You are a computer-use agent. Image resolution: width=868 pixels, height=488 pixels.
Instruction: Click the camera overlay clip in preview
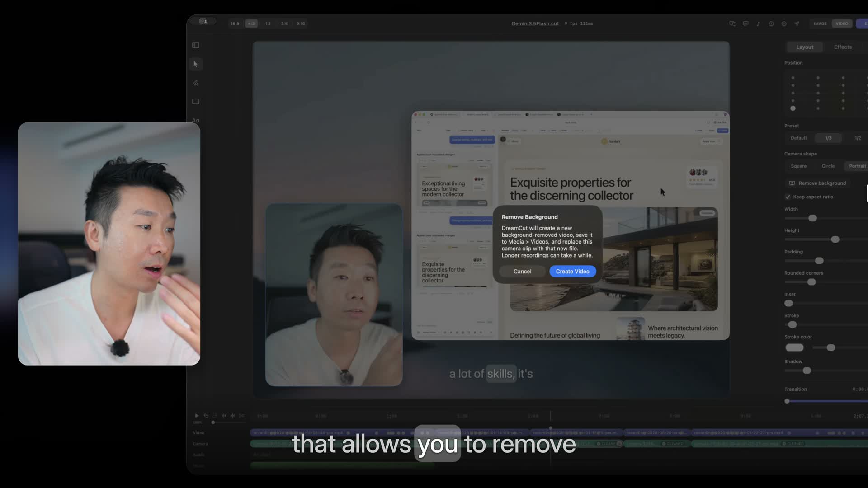coord(334,295)
